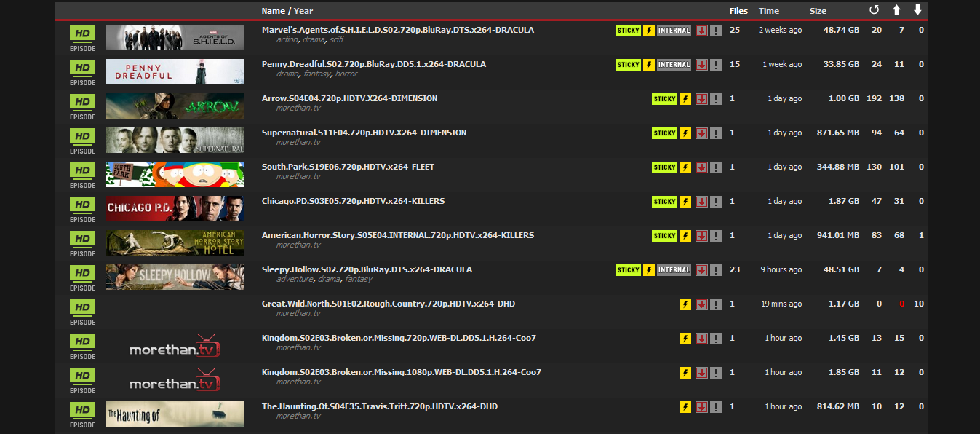This screenshot has height=434, width=980.
Task: Download American.Horror.Story.S05E04 torrent
Action: 701,236
